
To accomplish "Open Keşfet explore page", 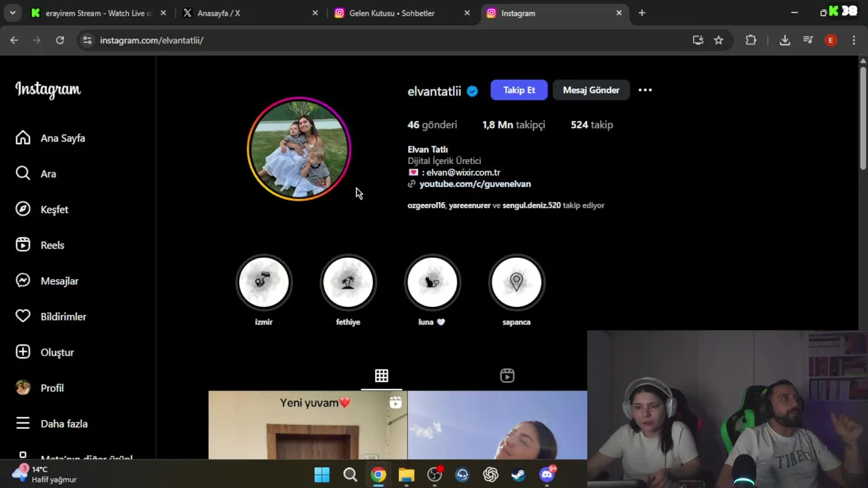I will tap(42, 209).
